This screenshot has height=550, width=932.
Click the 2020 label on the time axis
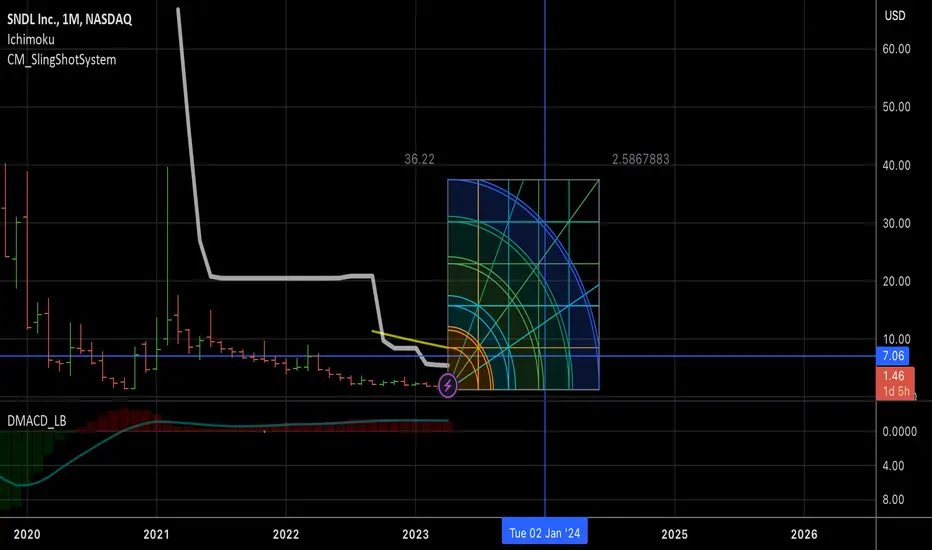click(27, 534)
